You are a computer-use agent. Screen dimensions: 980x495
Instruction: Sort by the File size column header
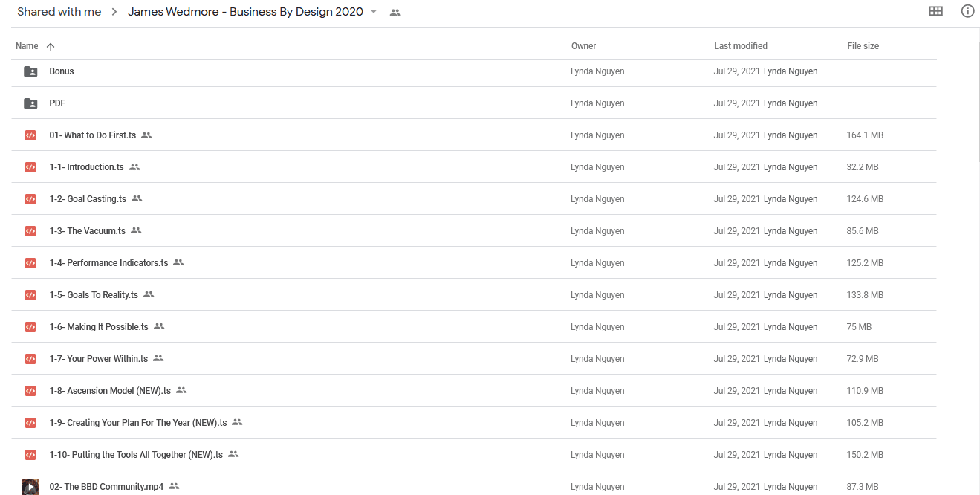coord(863,46)
